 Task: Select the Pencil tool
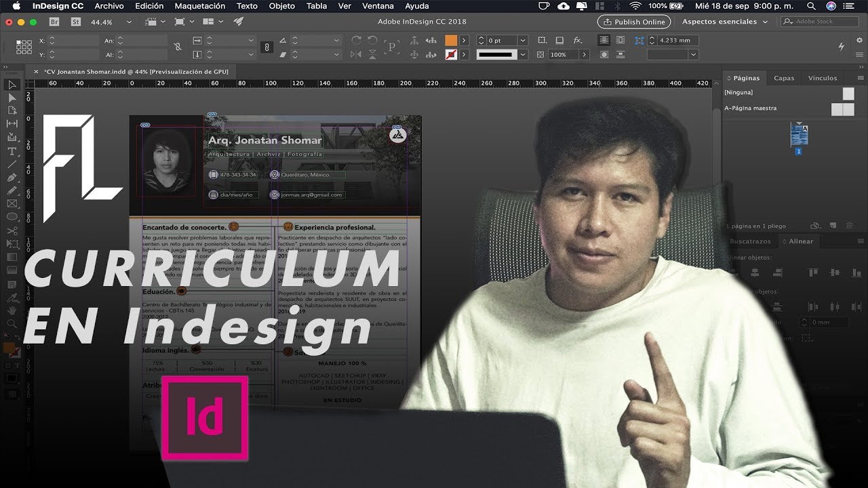[x=12, y=190]
